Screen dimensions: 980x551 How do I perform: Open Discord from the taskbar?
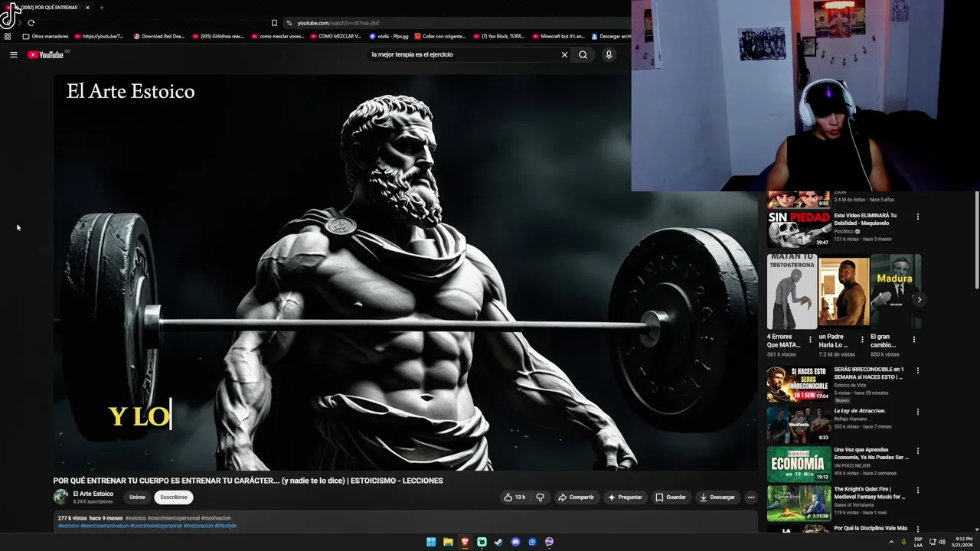pos(515,542)
